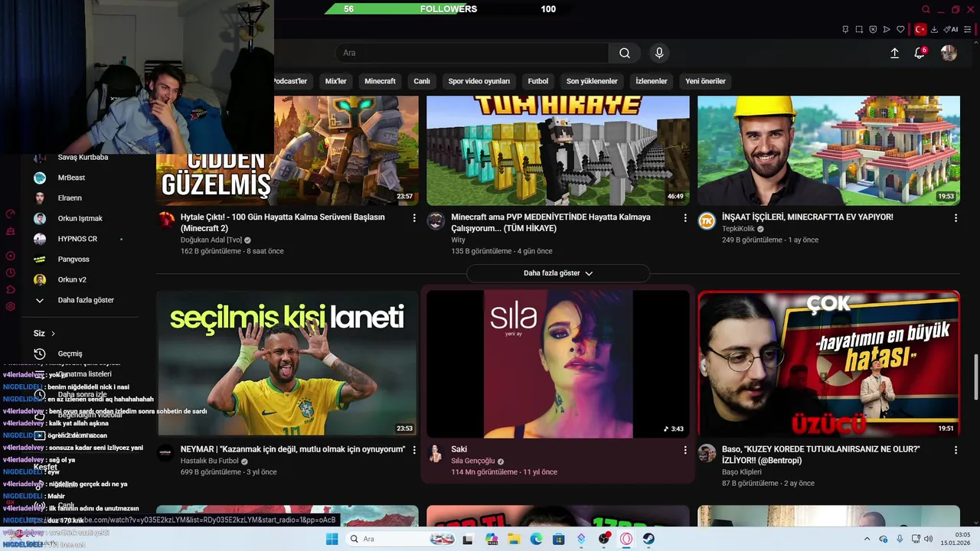This screenshot has width=980, height=551.
Task: Select the Minecraft filter chip
Action: (380, 81)
